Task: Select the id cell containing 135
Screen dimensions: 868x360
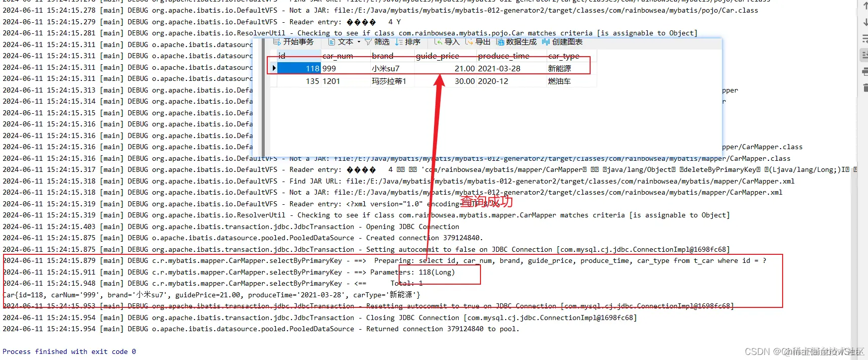Action: point(299,81)
